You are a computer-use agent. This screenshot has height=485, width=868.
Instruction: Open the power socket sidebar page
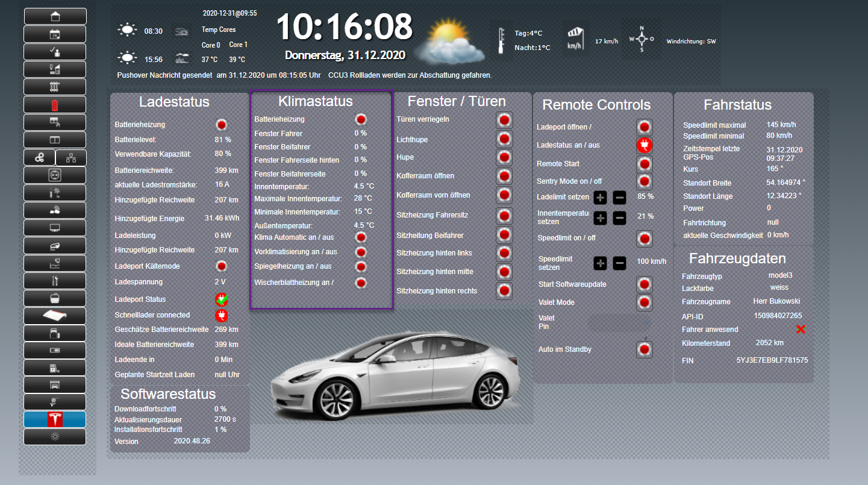(x=55, y=175)
